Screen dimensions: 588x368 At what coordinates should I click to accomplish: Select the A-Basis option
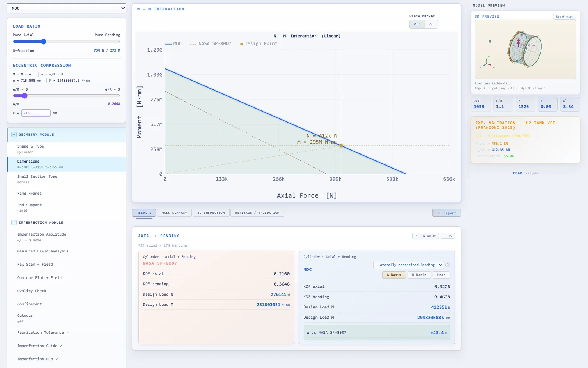click(394, 275)
